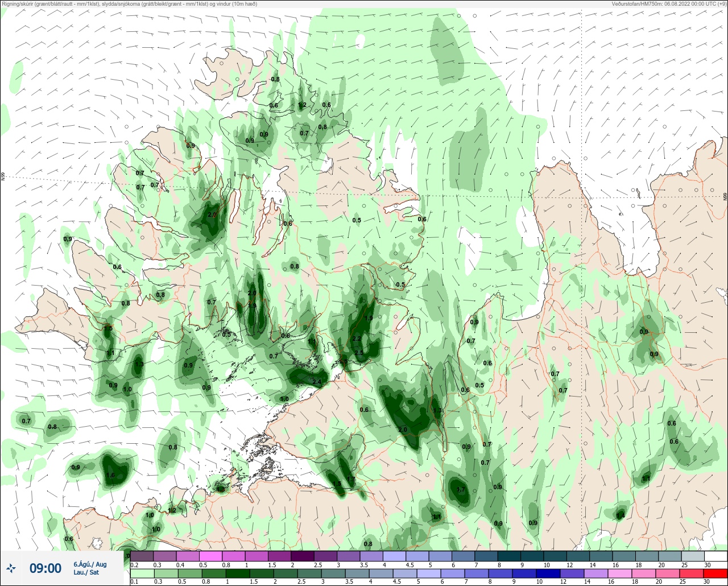Select the red swatch labeled 30 in lower legend
The height and width of the screenshot is (586, 728).
point(715,573)
